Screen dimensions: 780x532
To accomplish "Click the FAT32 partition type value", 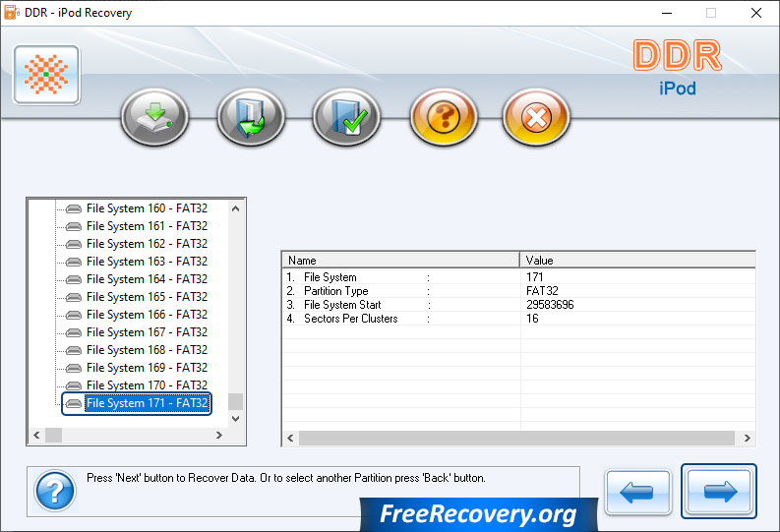I will pyautogui.click(x=542, y=291).
